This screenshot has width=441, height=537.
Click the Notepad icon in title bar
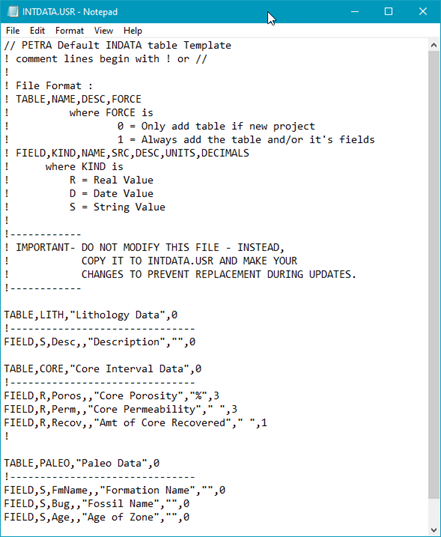click(13, 12)
